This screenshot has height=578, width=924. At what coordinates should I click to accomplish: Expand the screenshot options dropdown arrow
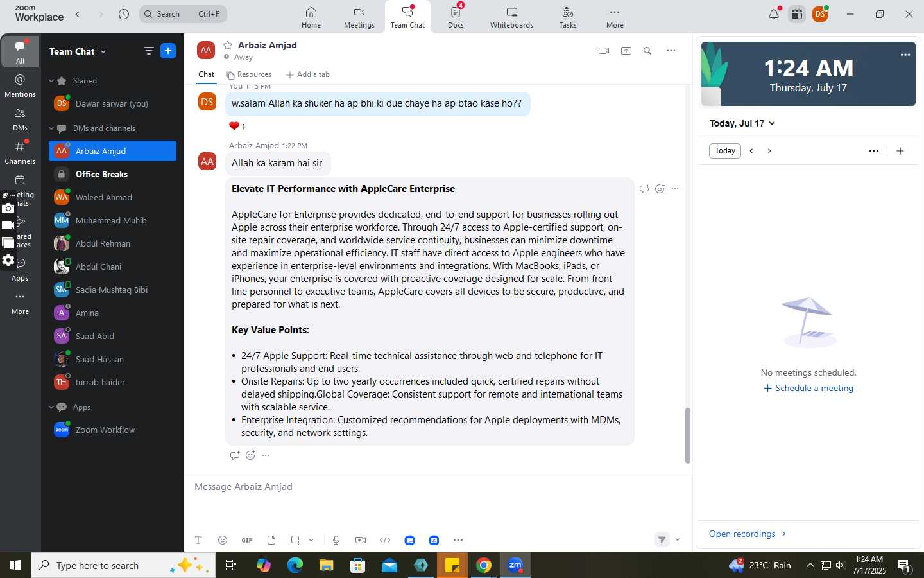pos(311,540)
